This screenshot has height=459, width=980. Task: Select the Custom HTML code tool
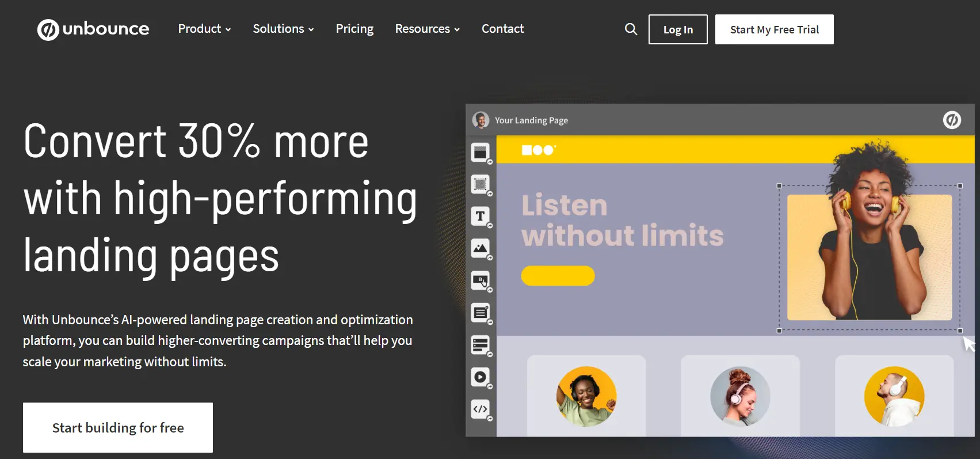(481, 409)
